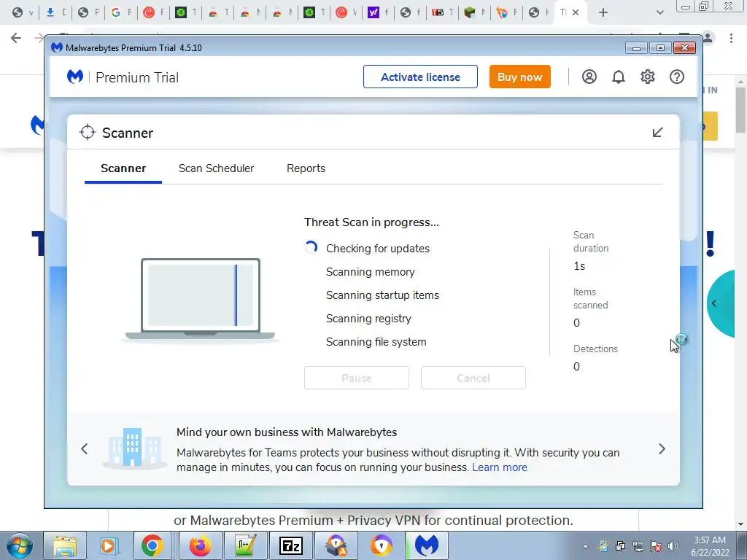
Task: Switch to the Scanner tab
Action: point(123,168)
